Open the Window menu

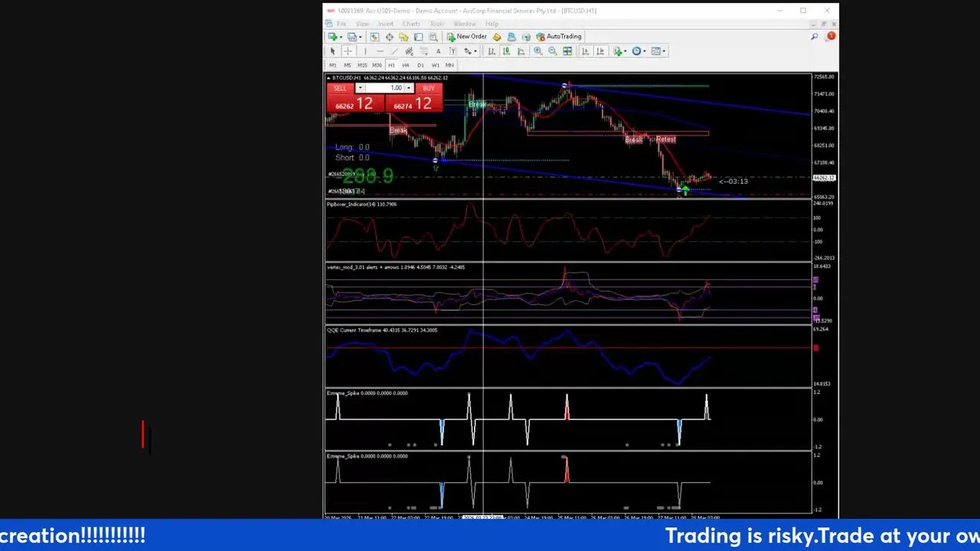point(465,24)
